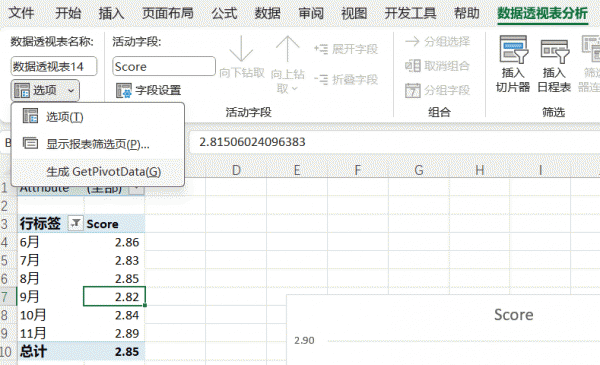Select row 8 header
Viewport: 600px width, 365px height.
point(8,315)
